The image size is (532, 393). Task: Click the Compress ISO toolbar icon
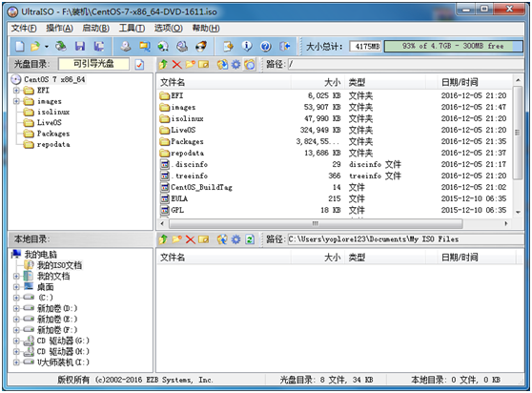(x=145, y=46)
